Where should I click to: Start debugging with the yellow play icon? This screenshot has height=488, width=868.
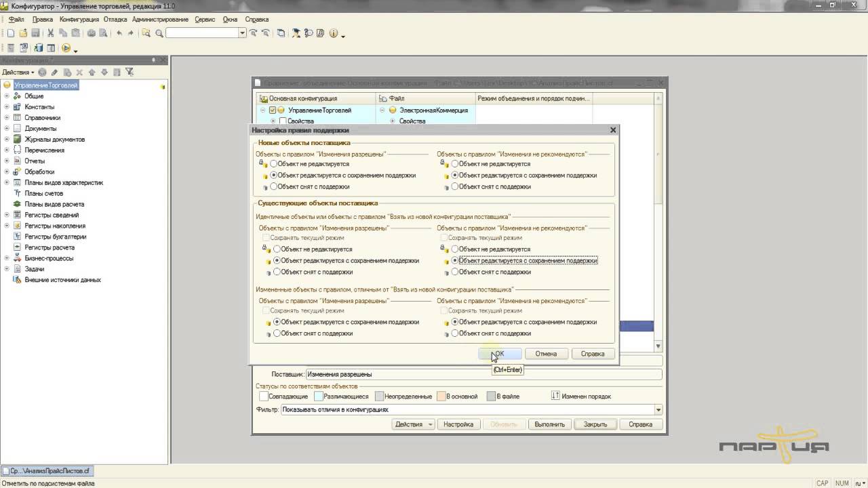(x=66, y=48)
